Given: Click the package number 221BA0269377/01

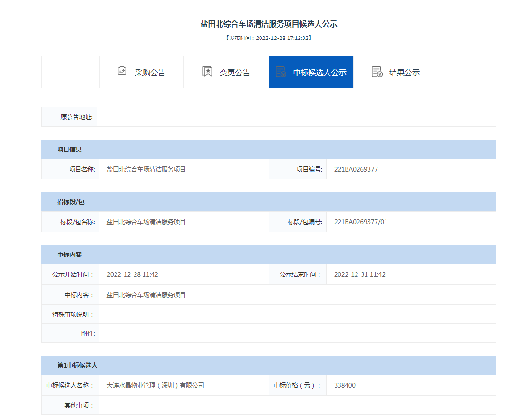Looking at the screenshot, I should click(x=361, y=222).
